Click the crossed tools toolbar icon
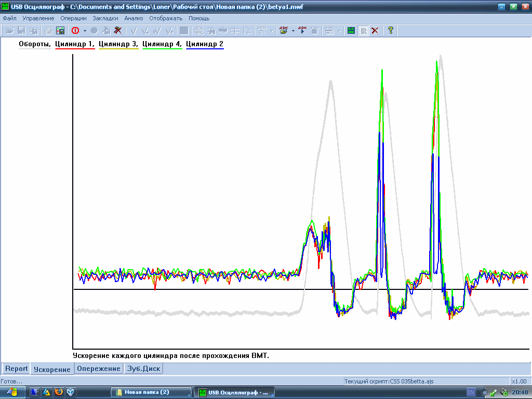This screenshot has width=532, height=399. (x=118, y=31)
